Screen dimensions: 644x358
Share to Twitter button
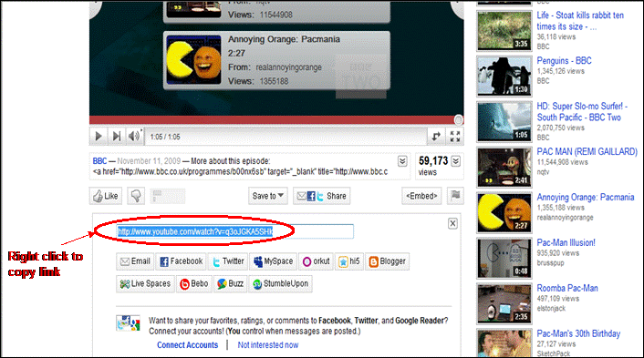pos(228,261)
